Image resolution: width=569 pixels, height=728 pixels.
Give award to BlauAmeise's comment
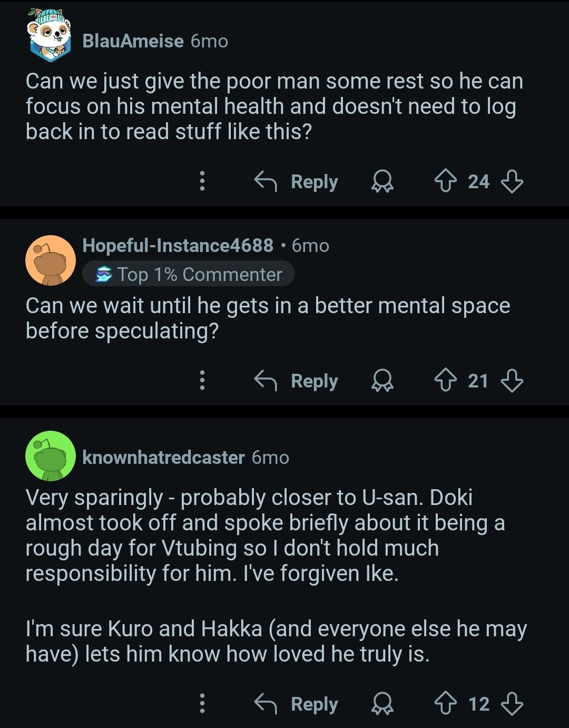[382, 182]
